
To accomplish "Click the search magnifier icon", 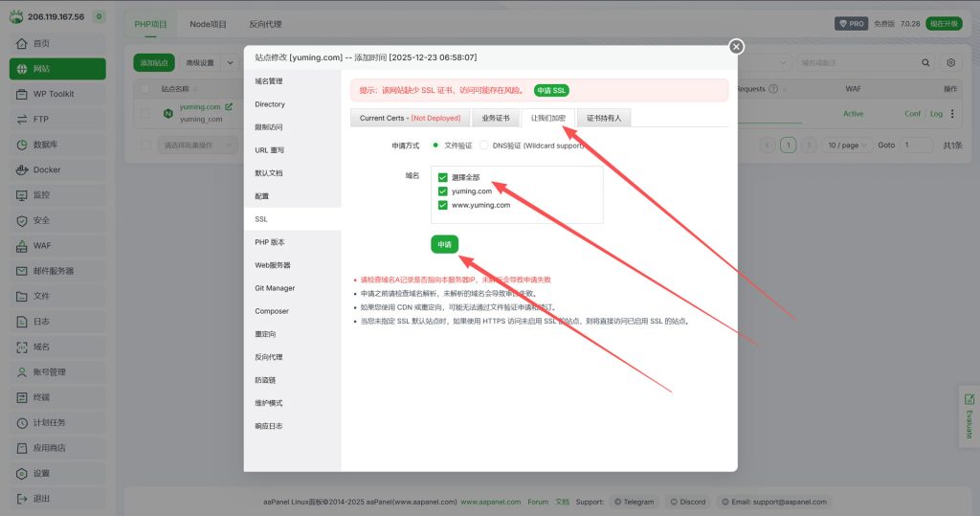I will pyautogui.click(x=925, y=62).
